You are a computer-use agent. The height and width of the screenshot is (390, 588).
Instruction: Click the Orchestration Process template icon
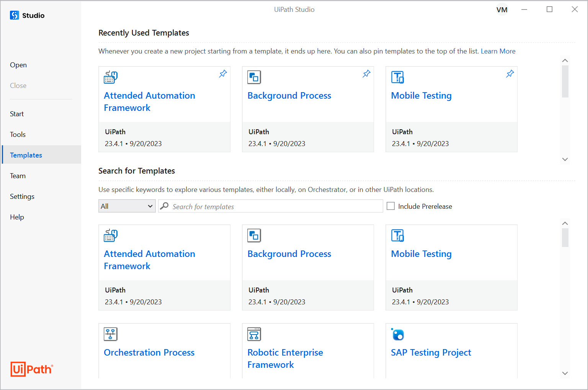[111, 334]
